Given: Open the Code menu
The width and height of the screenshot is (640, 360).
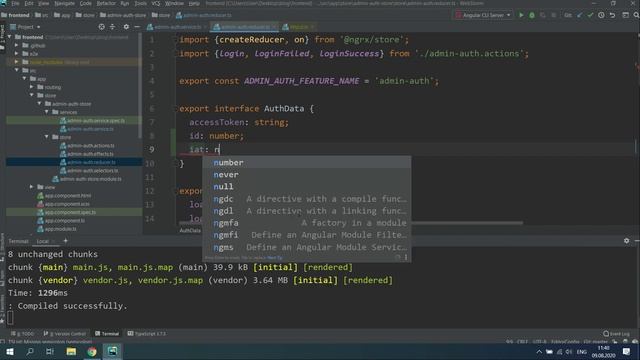Looking at the screenshot, I should (86, 3).
